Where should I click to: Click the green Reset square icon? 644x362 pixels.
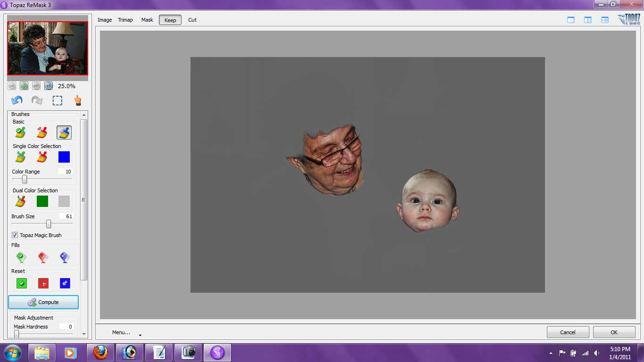[x=22, y=283]
